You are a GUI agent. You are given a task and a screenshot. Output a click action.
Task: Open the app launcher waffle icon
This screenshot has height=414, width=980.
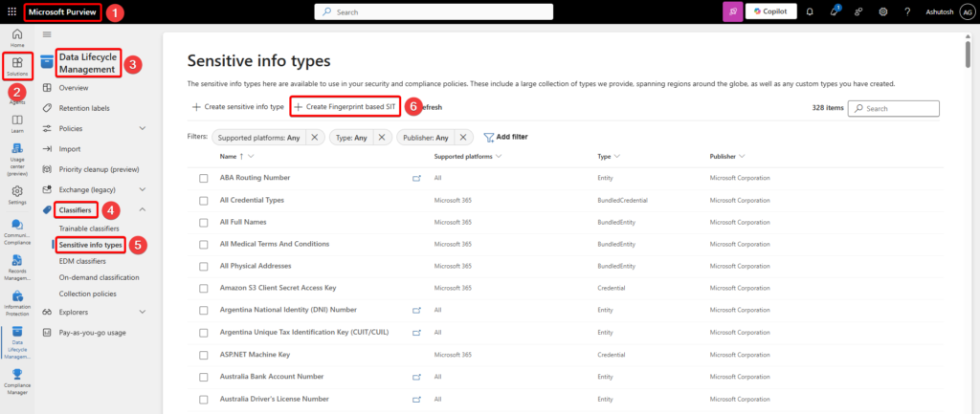tap(11, 12)
